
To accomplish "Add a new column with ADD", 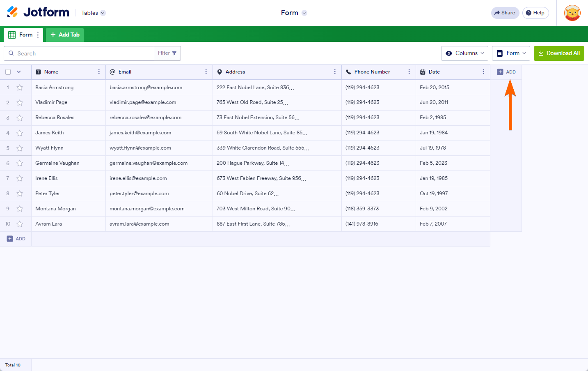I will coord(506,72).
